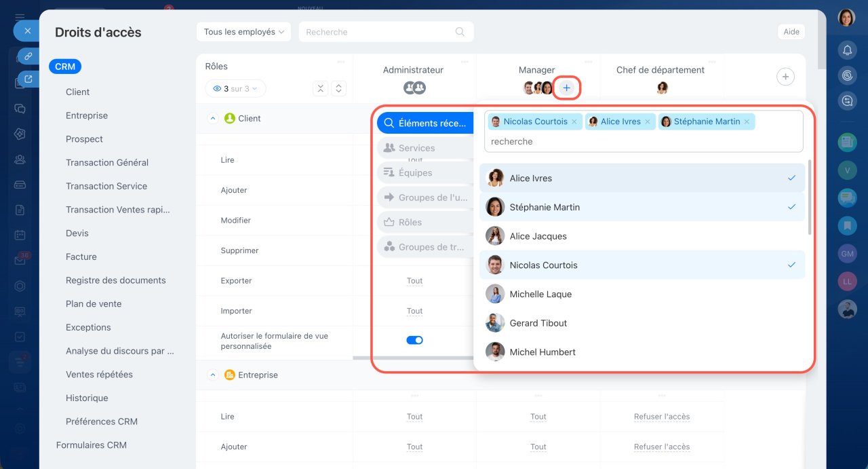Click the plus icon under Manager role
This screenshot has height=469, width=868.
(x=567, y=88)
